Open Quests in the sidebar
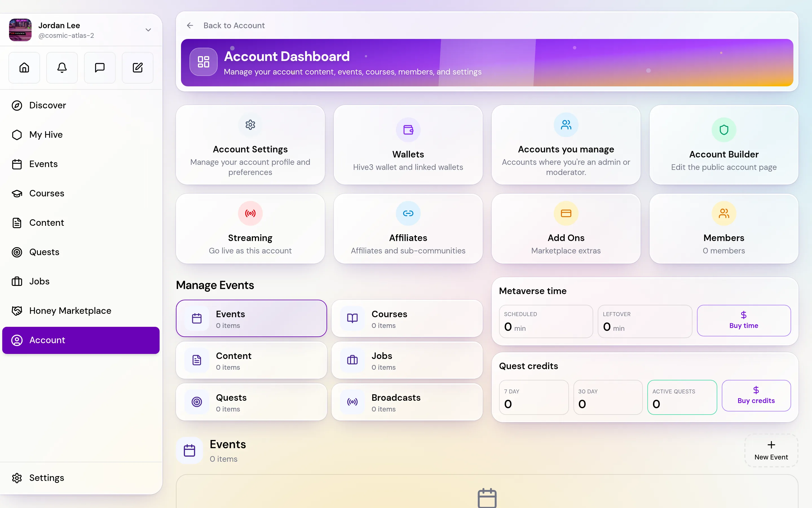Viewport: 812px width, 508px height. [x=81, y=252]
